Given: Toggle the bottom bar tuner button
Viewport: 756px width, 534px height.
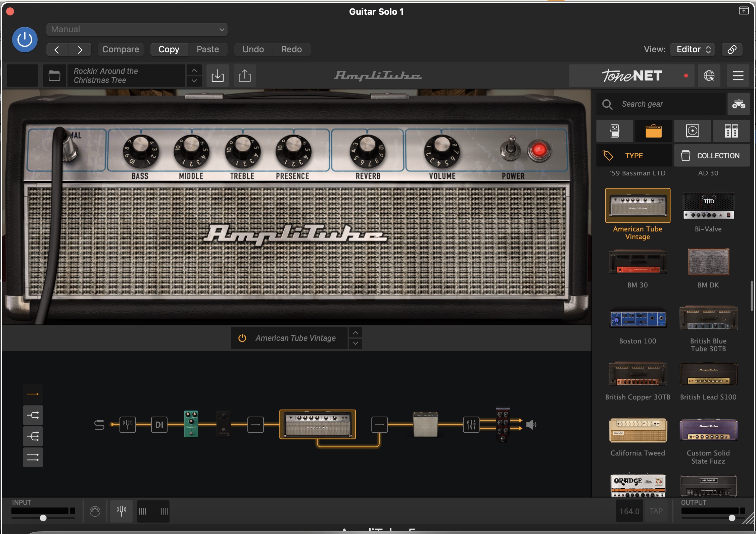Looking at the screenshot, I should pyautogui.click(x=121, y=511).
